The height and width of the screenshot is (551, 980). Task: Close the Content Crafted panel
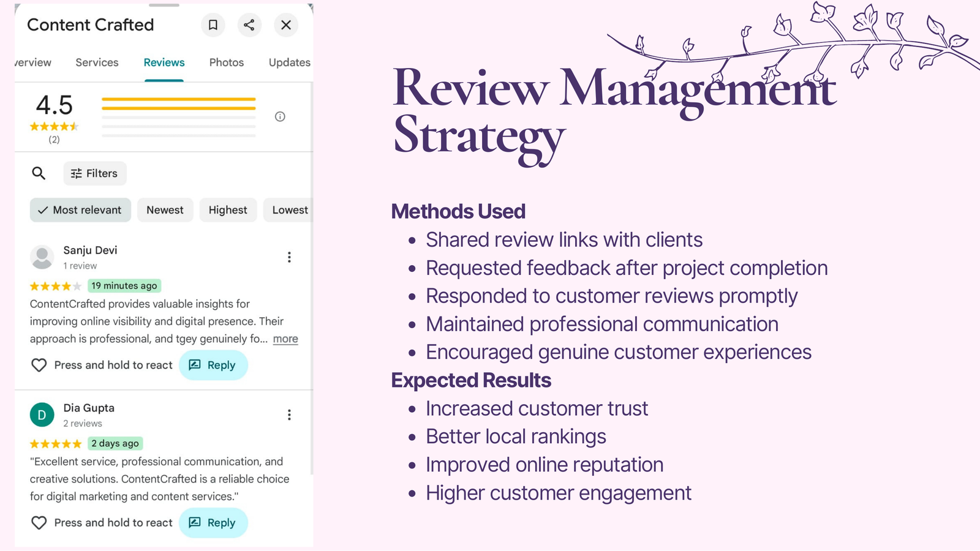point(286,25)
